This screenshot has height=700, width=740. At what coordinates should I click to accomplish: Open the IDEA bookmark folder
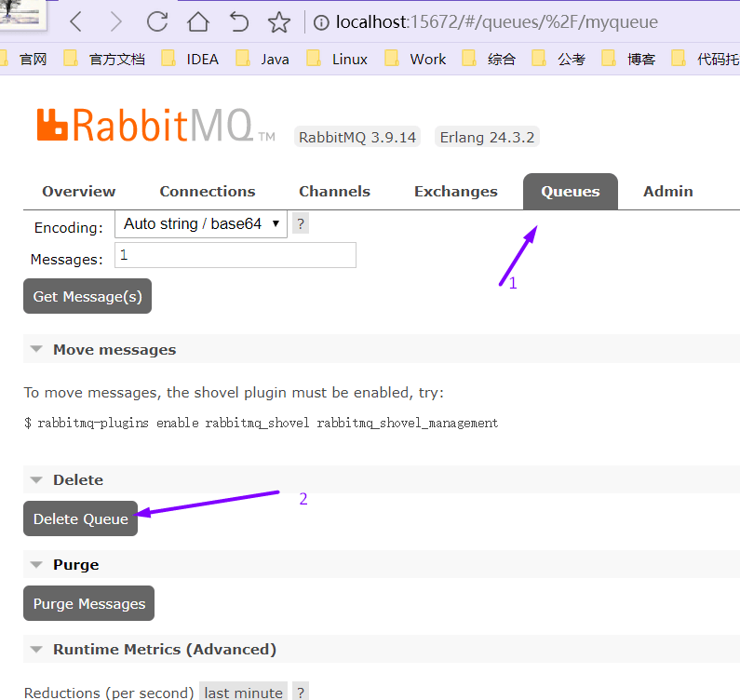click(x=190, y=59)
